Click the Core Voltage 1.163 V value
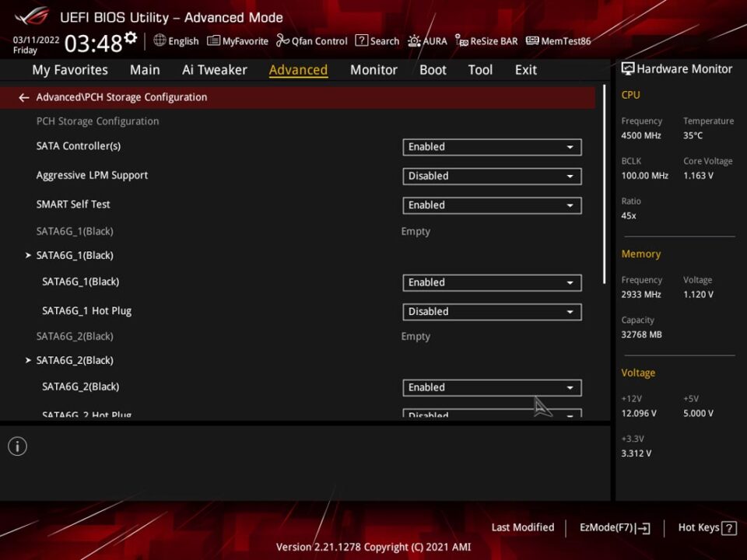747x560 pixels. (699, 176)
